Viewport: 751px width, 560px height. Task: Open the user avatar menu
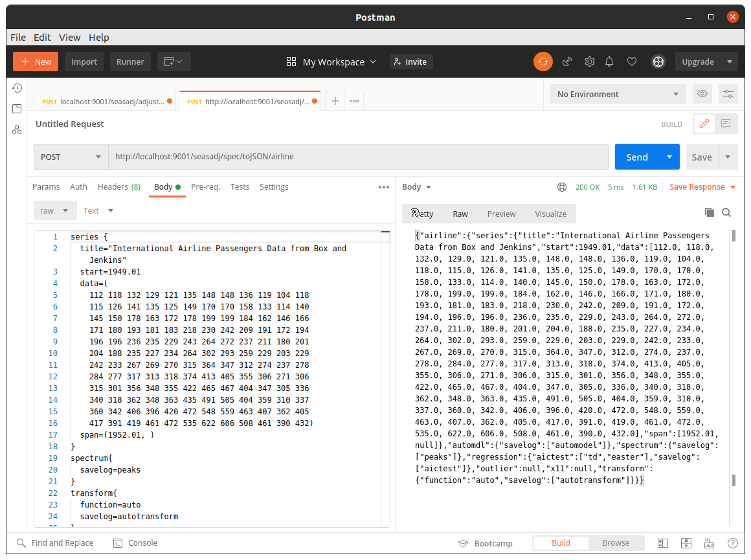pos(658,62)
